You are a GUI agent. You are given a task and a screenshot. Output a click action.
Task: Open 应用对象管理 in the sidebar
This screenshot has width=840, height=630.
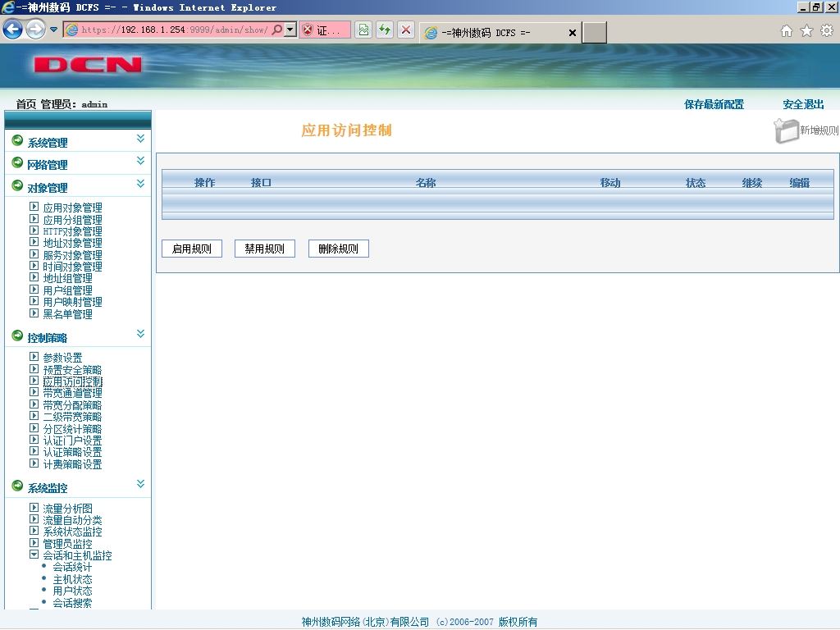72,208
